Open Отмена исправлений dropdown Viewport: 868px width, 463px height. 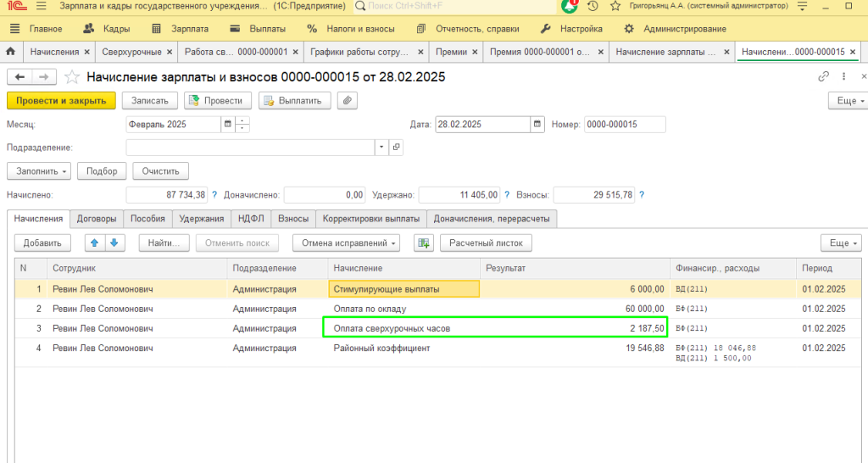click(346, 243)
